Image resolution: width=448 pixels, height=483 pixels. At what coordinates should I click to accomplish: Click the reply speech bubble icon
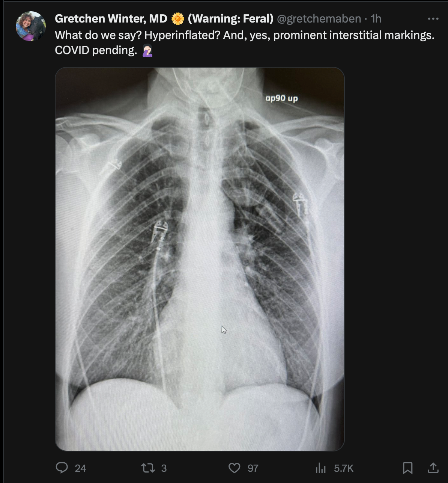[x=62, y=468]
